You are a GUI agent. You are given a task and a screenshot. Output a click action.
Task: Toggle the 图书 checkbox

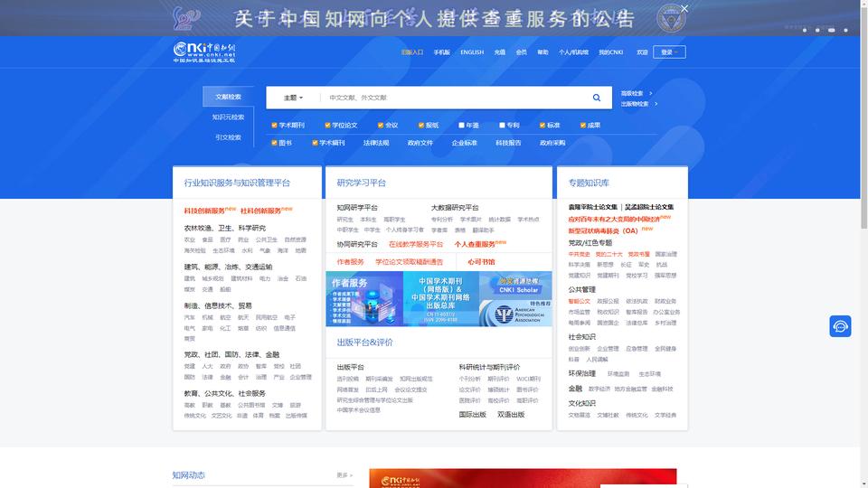[x=274, y=143]
